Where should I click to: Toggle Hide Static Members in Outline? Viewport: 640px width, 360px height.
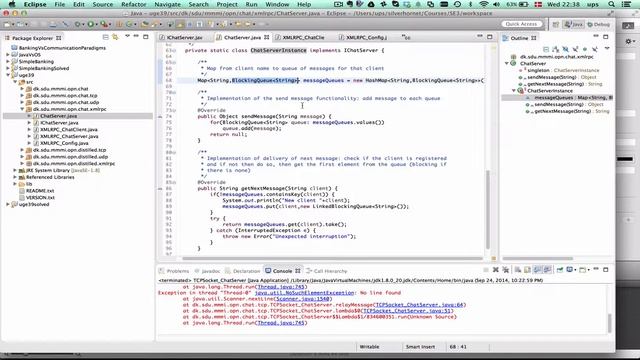coord(575,49)
